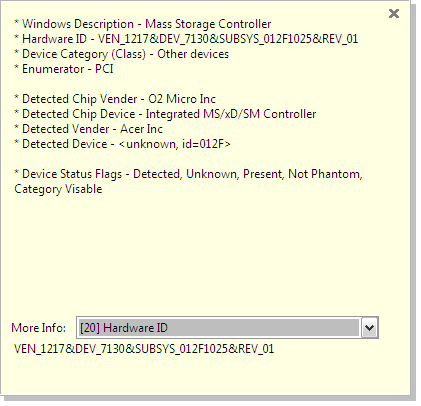The width and height of the screenshot is (421, 406).
Task: Click the Windows Description label text
Action: tap(78, 24)
